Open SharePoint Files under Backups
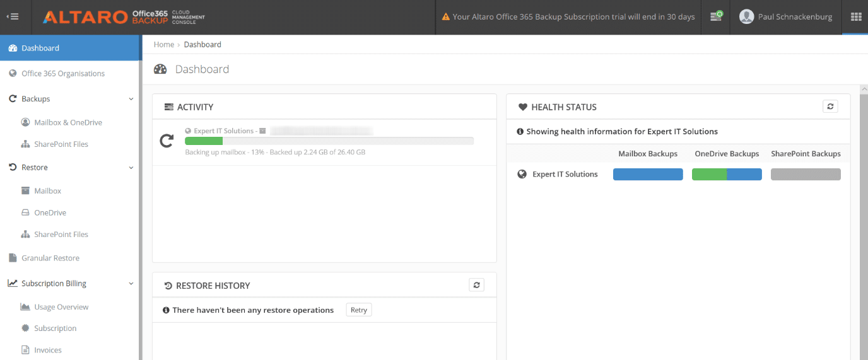The image size is (868, 360). (61, 144)
